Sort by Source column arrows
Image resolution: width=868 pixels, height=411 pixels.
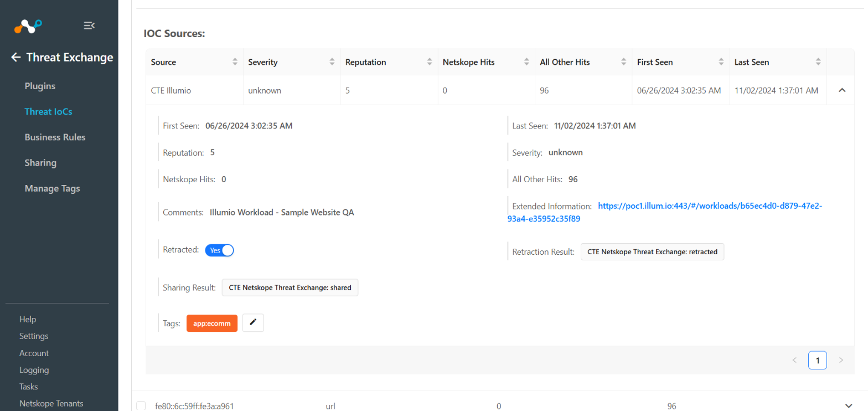coord(235,62)
